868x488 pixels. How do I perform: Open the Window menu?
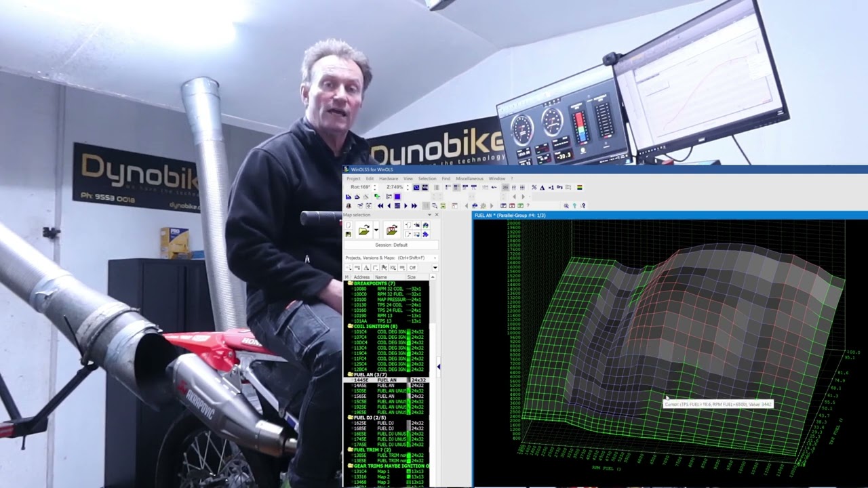(x=497, y=178)
